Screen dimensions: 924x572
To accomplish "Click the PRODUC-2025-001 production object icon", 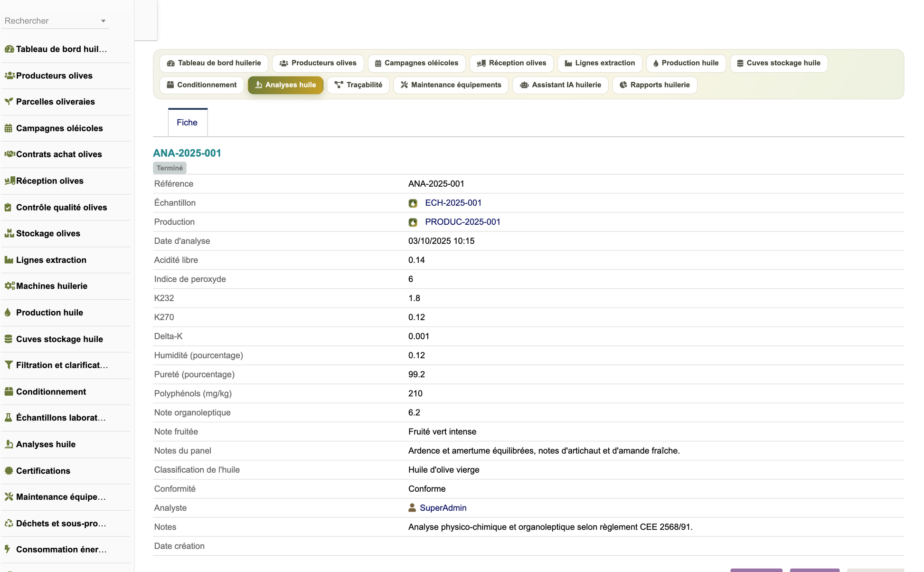I will [x=413, y=222].
